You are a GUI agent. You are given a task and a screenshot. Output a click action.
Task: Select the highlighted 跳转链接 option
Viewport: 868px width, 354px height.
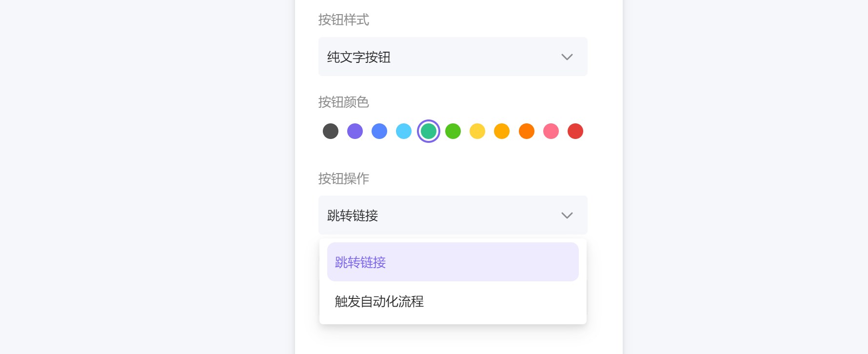(x=453, y=262)
